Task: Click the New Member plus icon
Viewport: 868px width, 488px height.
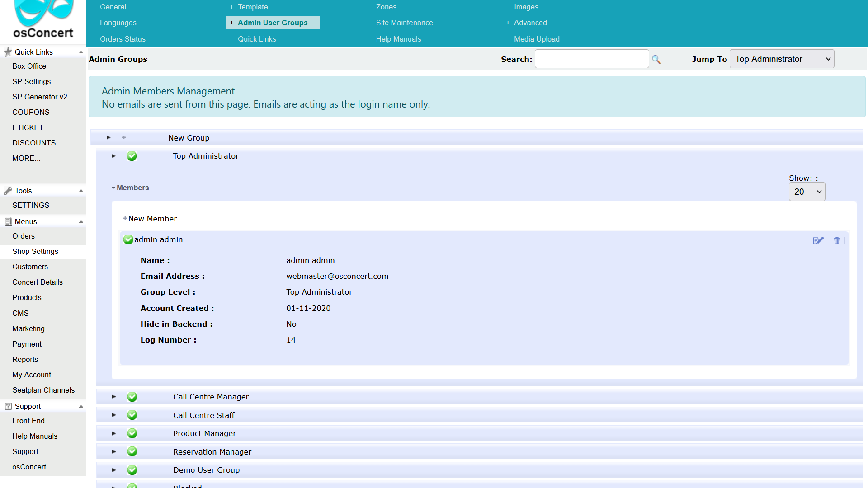Action: click(125, 218)
